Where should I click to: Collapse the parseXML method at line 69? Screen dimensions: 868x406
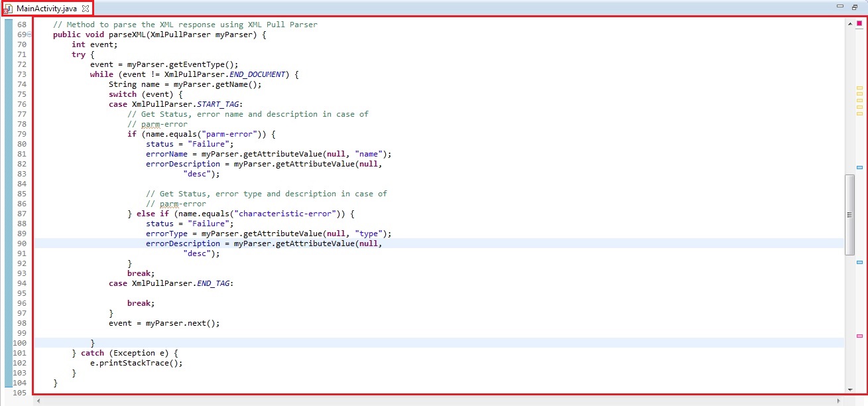click(29, 34)
